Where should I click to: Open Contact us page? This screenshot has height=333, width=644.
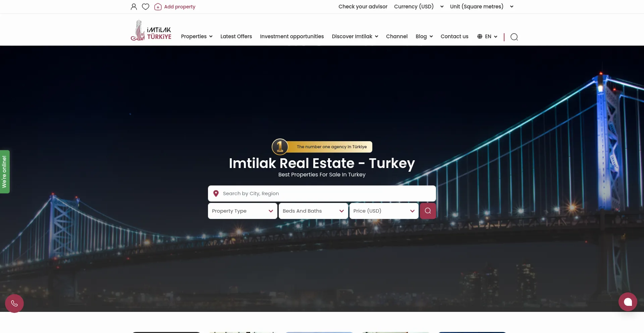point(454,37)
